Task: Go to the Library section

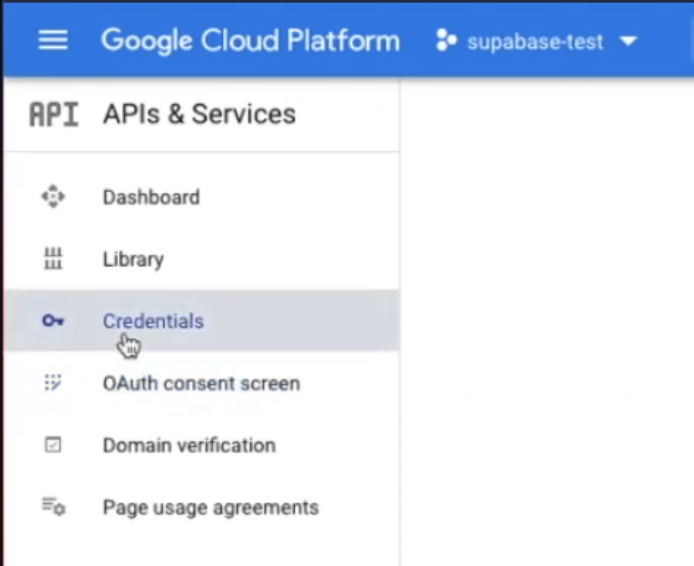Action: (x=132, y=259)
